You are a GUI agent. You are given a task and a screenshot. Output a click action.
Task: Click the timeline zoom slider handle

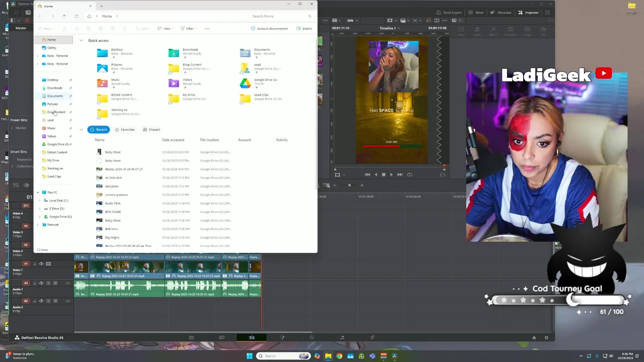click(x=349, y=186)
